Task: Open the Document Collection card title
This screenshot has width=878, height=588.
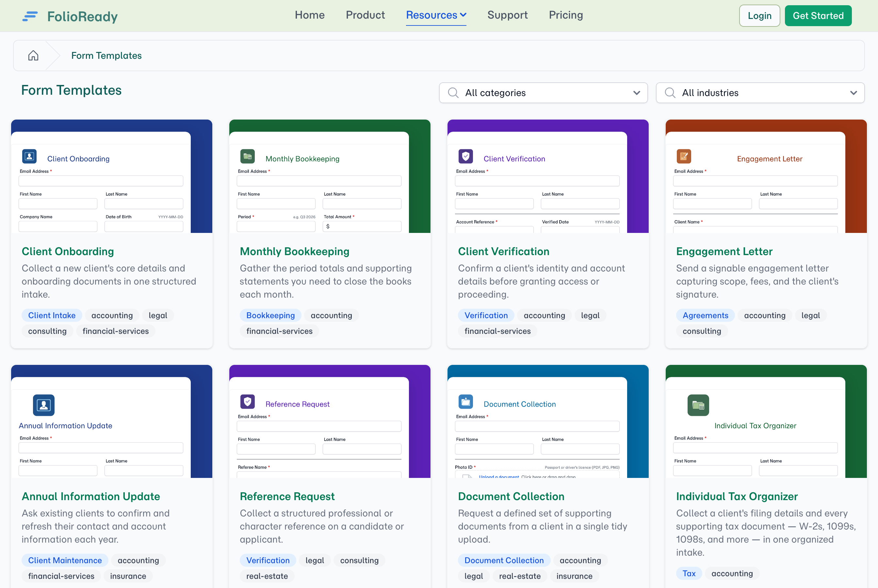Action: pos(511,496)
